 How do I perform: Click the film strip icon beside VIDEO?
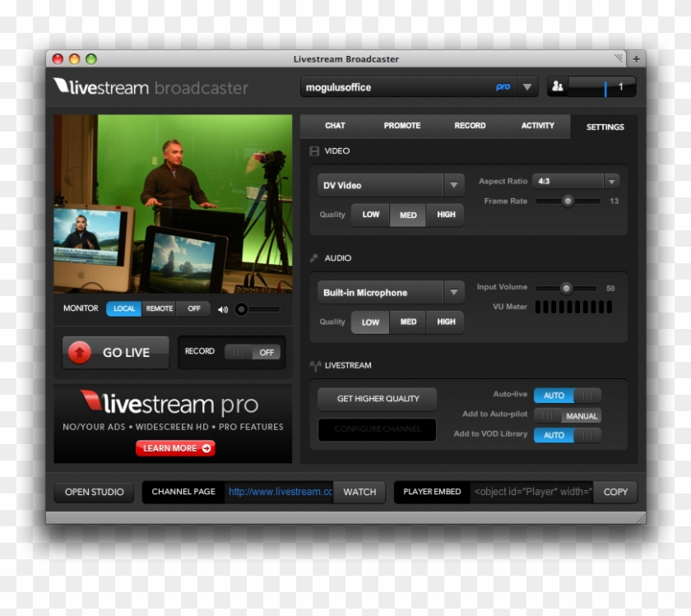pos(314,151)
